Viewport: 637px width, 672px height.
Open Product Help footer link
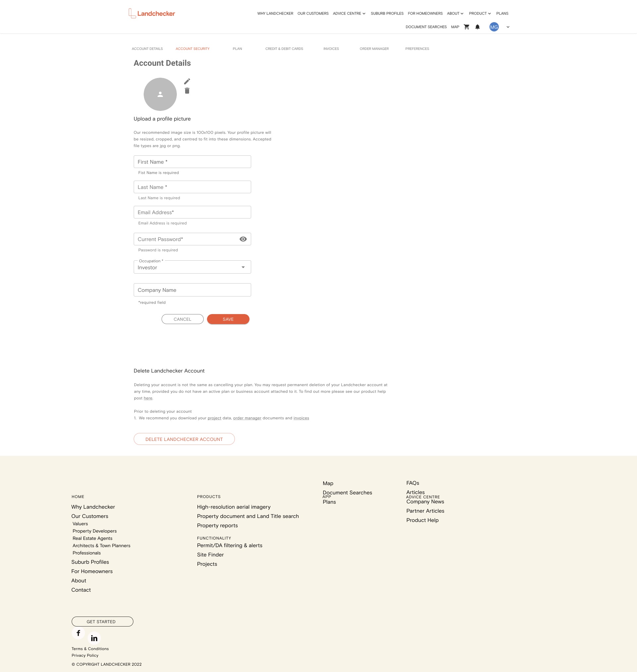coord(422,520)
